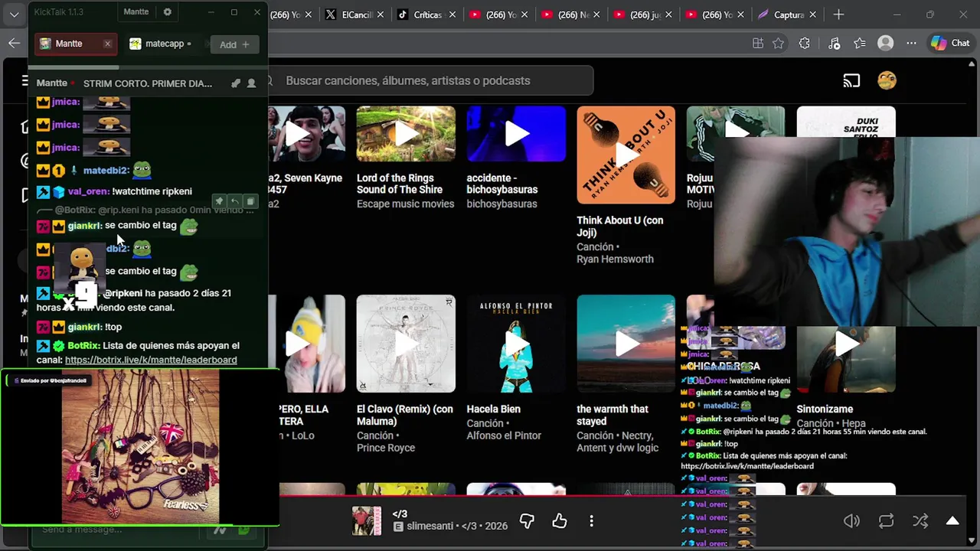
Task: Open Prince Royce artist link
Action: (x=386, y=448)
